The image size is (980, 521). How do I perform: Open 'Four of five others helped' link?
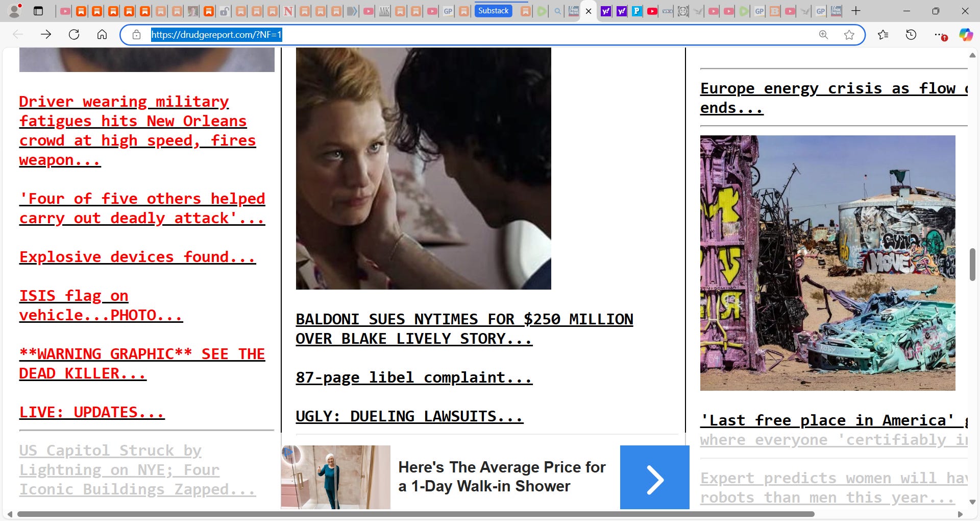click(142, 208)
